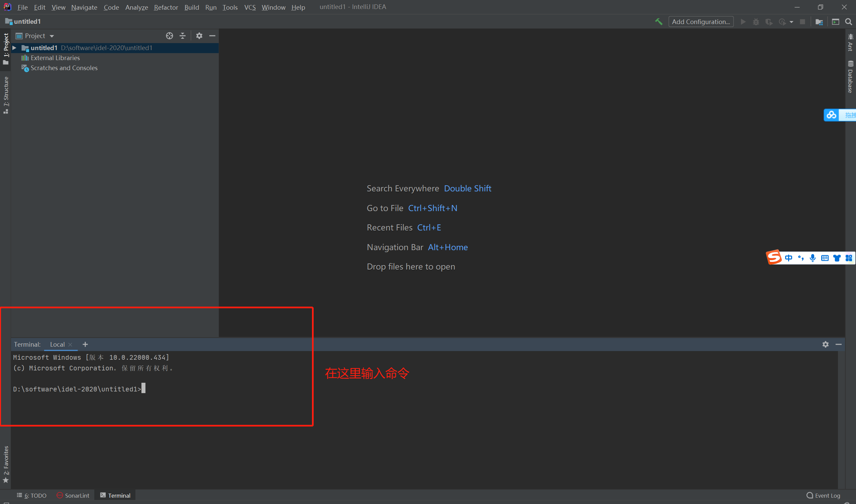
Task: Open SonarLint from the status bar
Action: coord(73,495)
